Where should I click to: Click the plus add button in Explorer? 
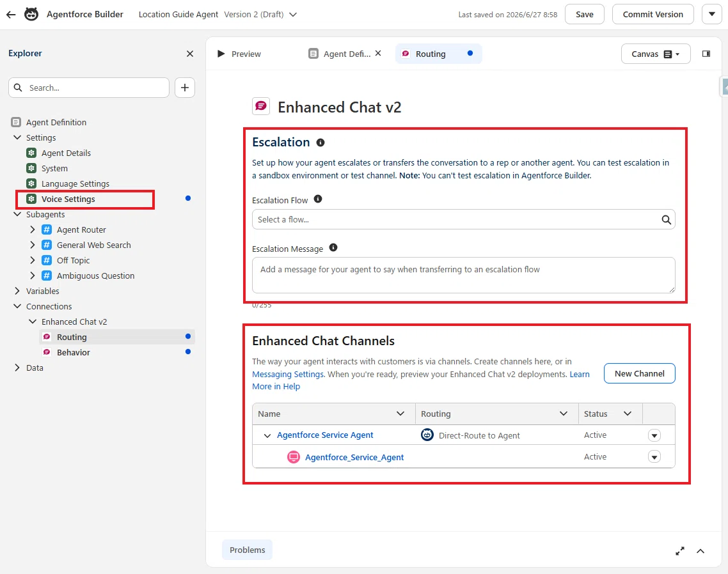pyautogui.click(x=185, y=88)
